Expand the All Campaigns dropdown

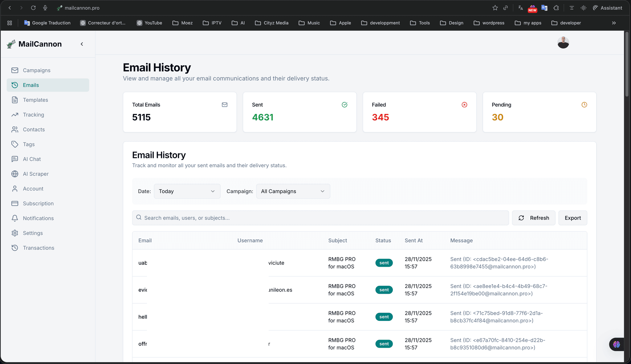pos(293,191)
